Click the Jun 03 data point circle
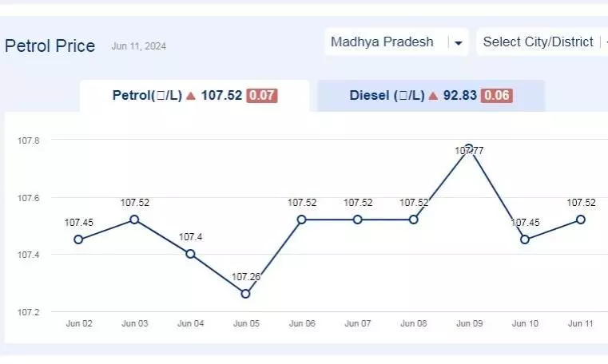608x364 pixels. click(x=134, y=220)
